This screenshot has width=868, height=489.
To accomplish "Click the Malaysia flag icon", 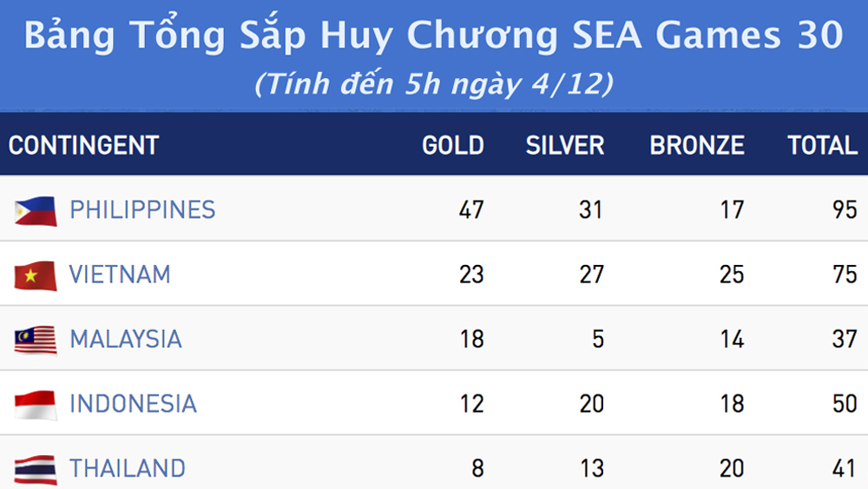I will (x=36, y=340).
